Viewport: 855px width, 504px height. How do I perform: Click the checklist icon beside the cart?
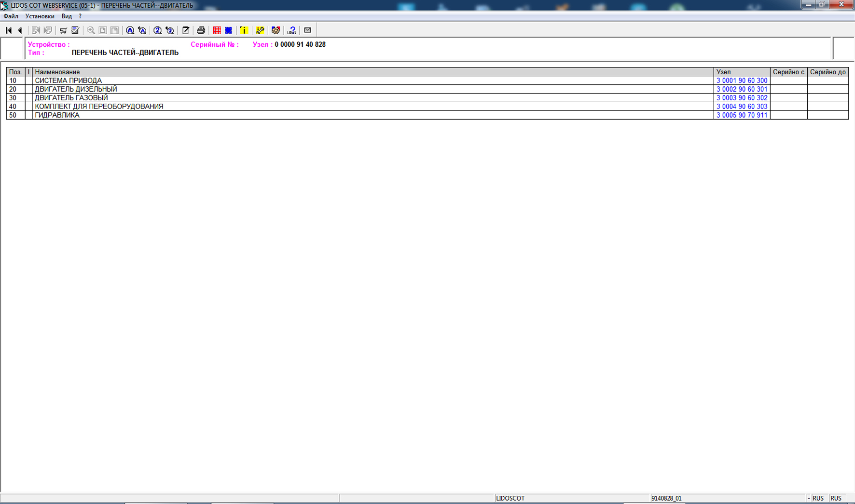(75, 30)
